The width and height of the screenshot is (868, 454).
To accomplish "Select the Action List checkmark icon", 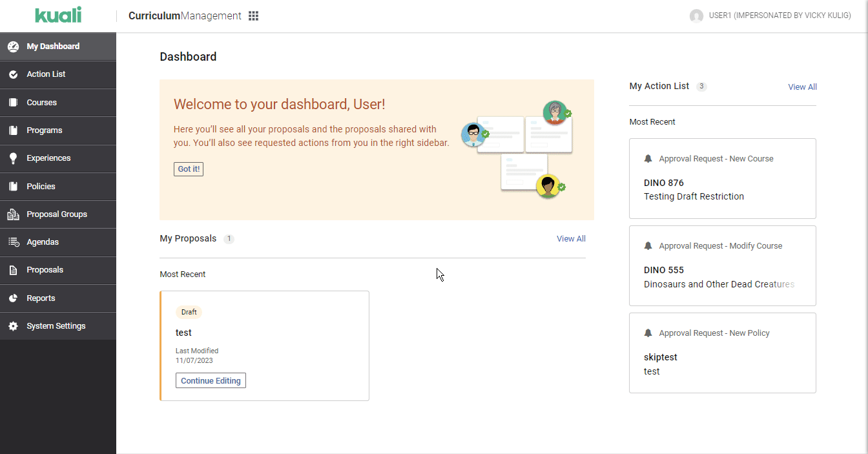I will click(x=13, y=74).
